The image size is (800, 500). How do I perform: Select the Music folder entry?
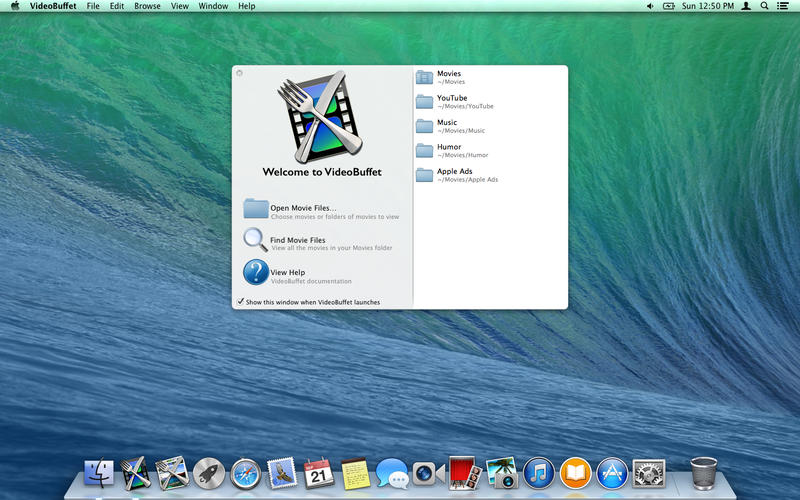pos(490,126)
